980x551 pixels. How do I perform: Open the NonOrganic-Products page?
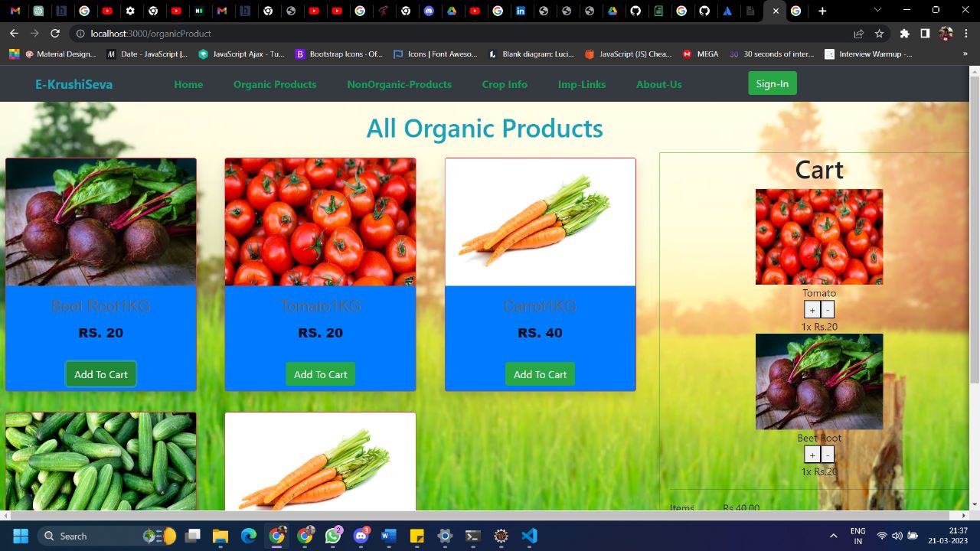point(399,84)
